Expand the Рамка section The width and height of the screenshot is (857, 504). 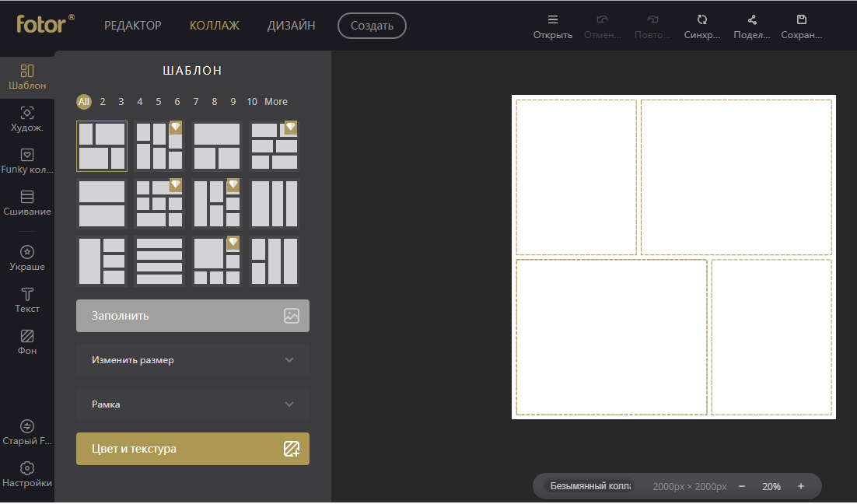pos(192,404)
